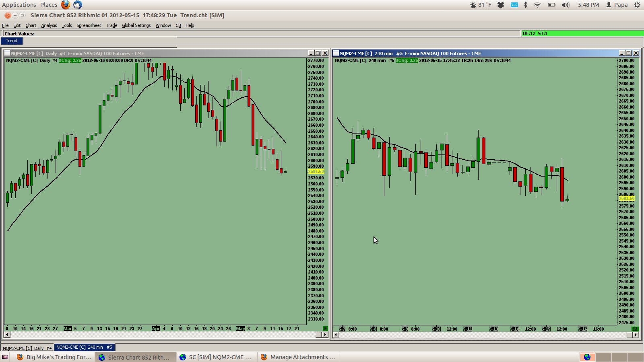Switch to the NQM2-CME 240 min #5 bottom tab

84,347
